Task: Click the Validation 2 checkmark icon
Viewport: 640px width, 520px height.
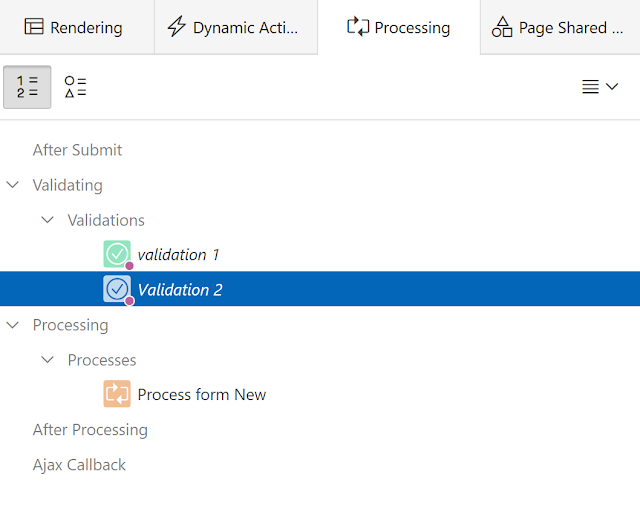Action: tap(117, 289)
